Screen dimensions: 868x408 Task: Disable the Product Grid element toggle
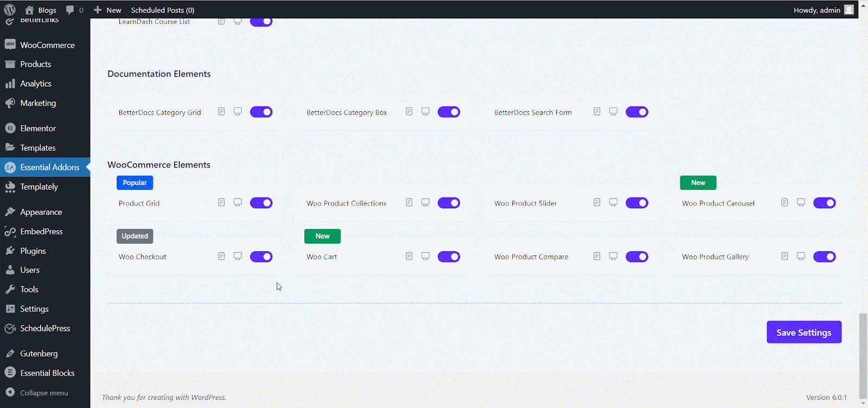[x=261, y=203]
